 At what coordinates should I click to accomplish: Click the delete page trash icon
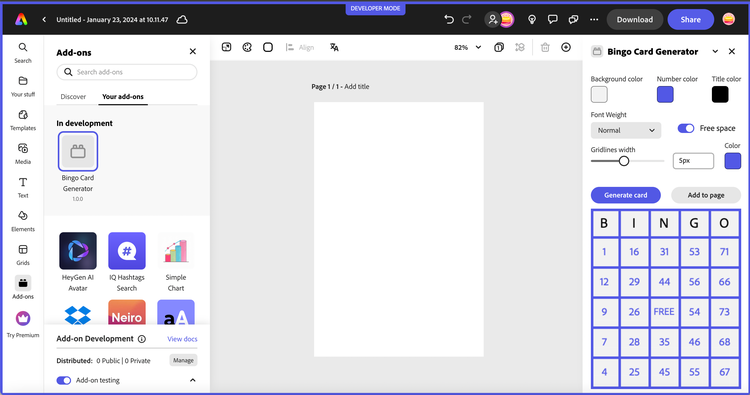pyautogui.click(x=545, y=47)
